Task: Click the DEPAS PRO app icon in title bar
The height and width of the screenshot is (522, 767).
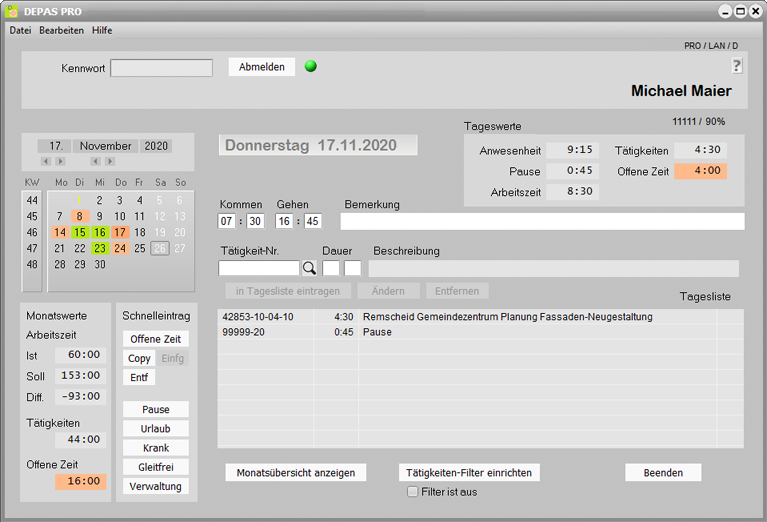Action: (12, 11)
